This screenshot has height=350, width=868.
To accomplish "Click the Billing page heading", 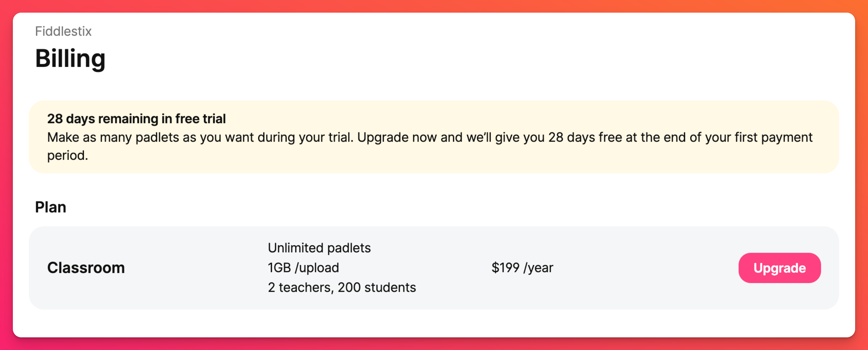I will 70,59.
